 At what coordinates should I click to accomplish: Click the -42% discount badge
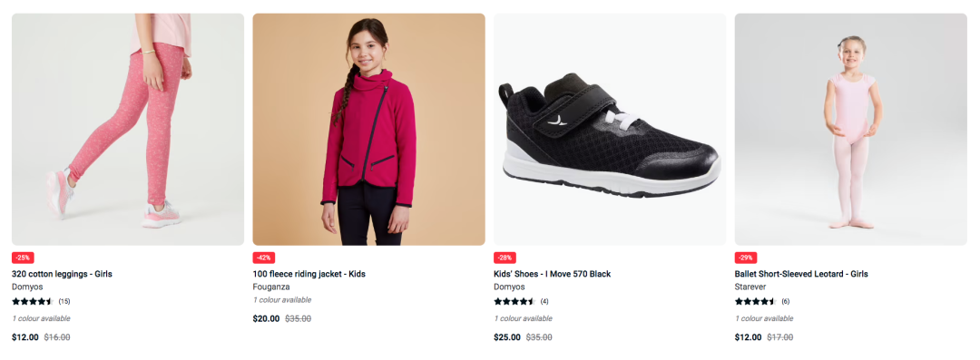tap(264, 258)
